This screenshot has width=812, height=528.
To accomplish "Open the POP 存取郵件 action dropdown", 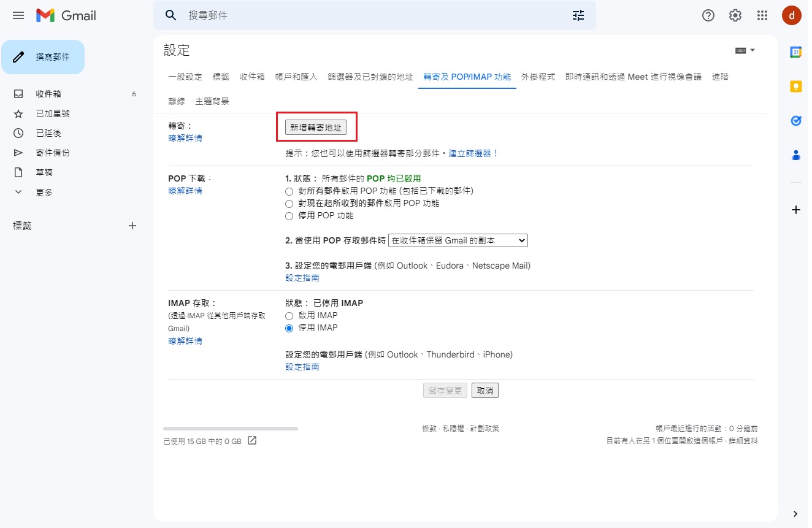I will coord(458,241).
